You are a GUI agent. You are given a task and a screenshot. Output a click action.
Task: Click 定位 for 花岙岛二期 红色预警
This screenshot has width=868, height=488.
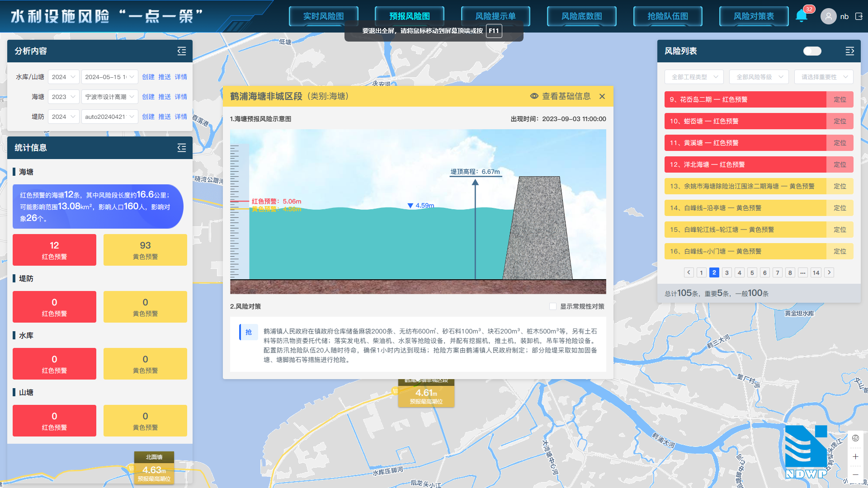click(x=840, y=99)
